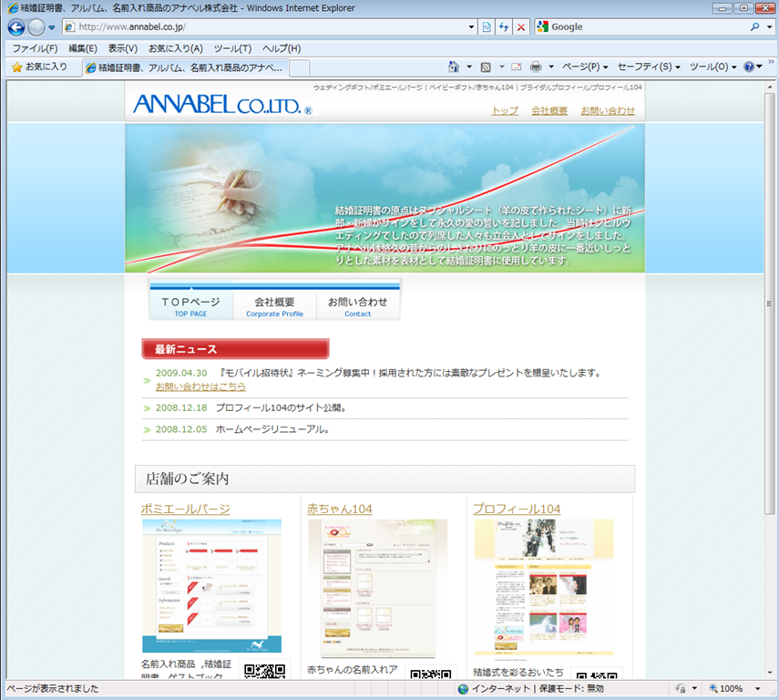This screenshot has width=779, height=700.
Task: Open the 編集(E) menu
Action: [x=83, y=48]
